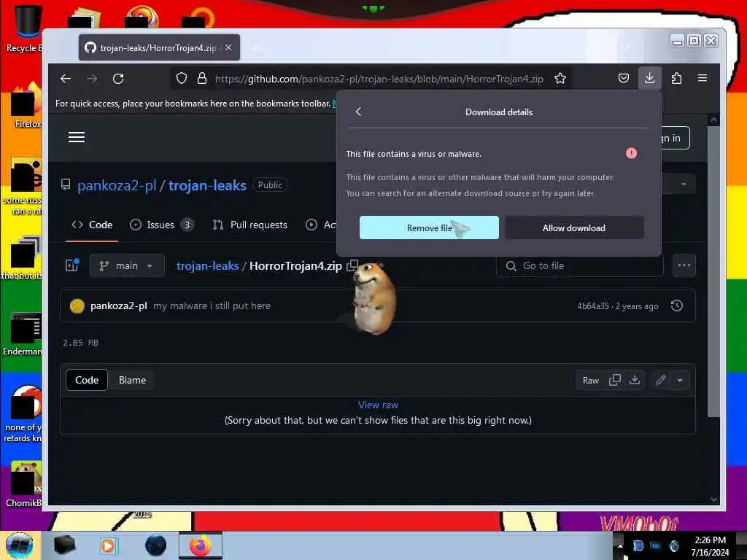This screenshot has width=747, height=560.
Task: Reload the current GitHub page
Action: [118, 79]
